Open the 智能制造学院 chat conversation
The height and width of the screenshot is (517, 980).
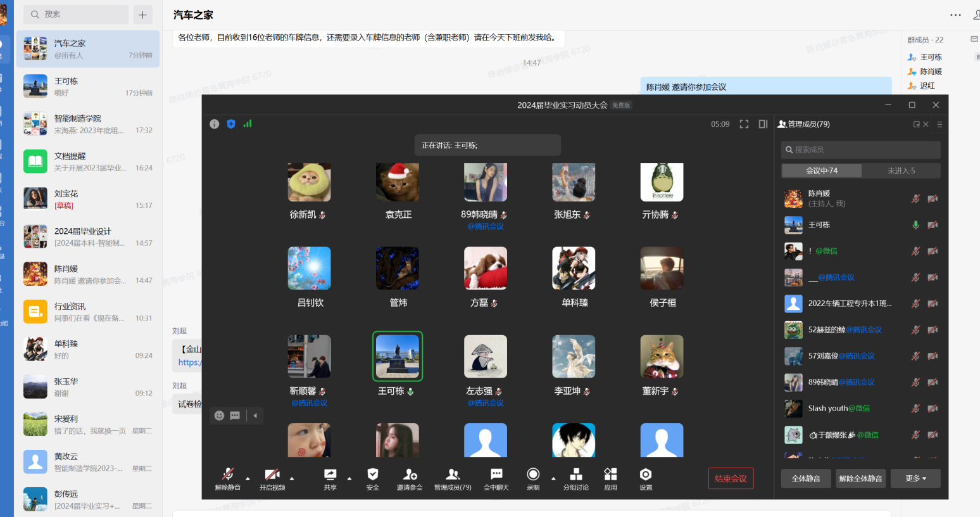[x=88, y=124]
